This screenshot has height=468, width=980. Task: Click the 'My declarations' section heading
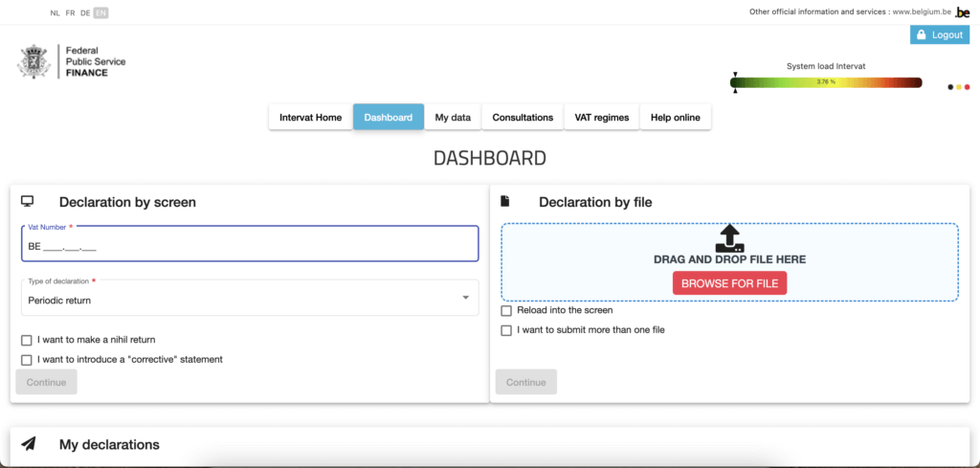point(109,445)
